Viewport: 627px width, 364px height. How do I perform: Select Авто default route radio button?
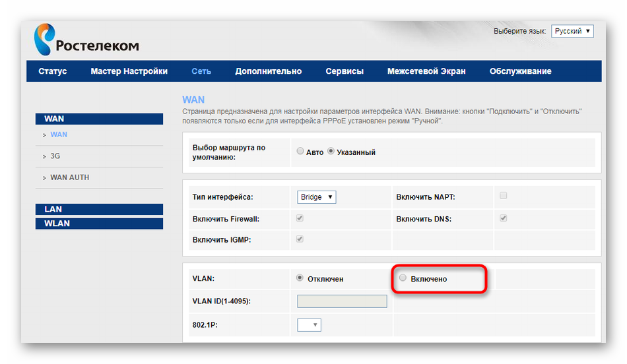(x=300, y=152)
